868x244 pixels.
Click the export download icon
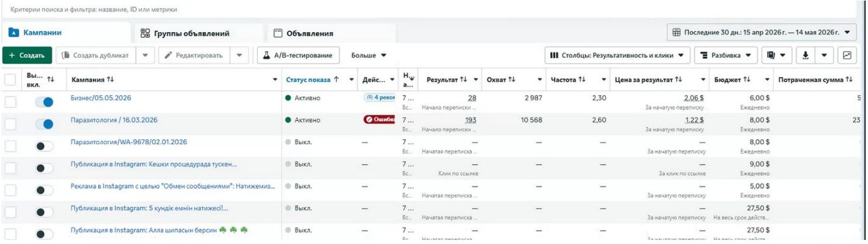click(805, 55)
